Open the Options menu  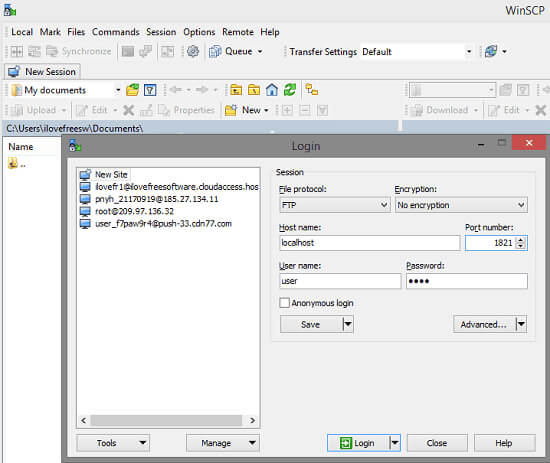coord(199,32)
